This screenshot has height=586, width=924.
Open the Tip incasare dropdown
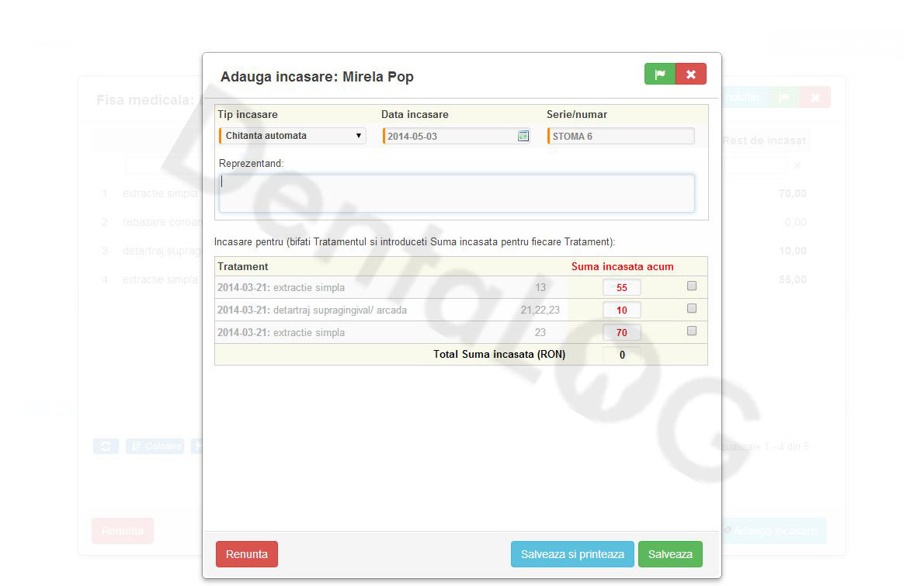point(292,136)
